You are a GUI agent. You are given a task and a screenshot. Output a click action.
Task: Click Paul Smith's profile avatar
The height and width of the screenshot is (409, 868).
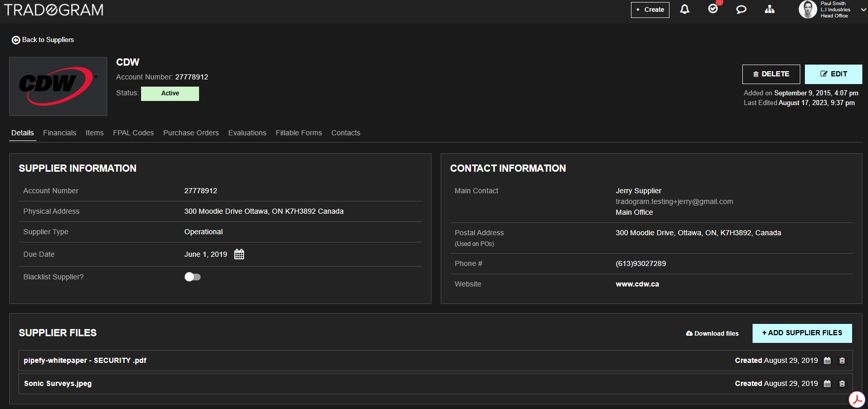807,9
